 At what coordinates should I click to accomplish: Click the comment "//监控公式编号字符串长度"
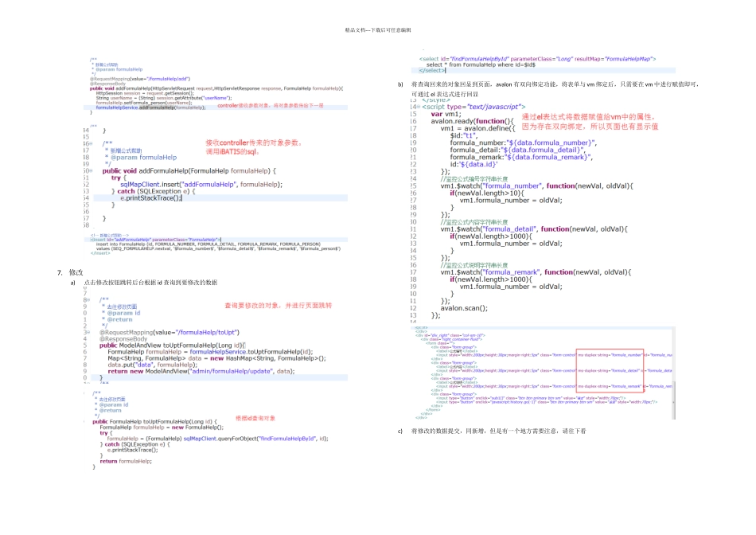pyautogui.click(x=474, y=179)
